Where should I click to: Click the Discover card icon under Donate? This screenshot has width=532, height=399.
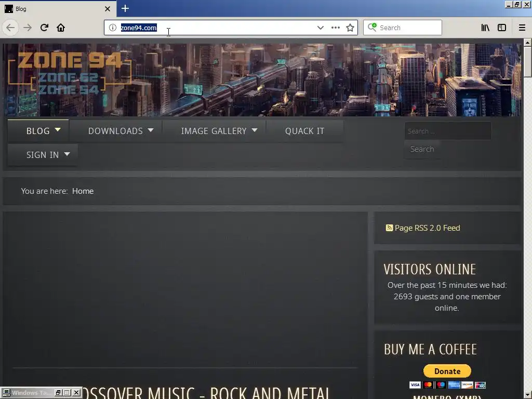tap(467, 385)
